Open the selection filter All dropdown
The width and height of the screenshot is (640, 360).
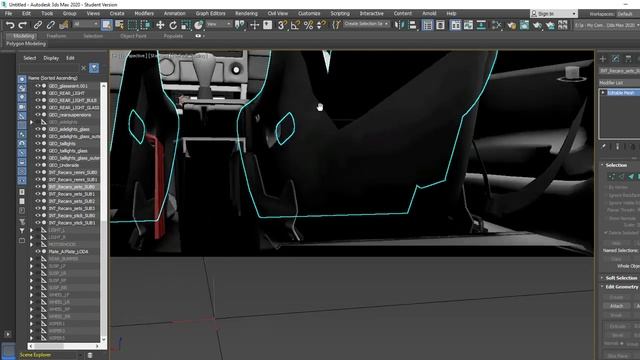coord(86,24)
